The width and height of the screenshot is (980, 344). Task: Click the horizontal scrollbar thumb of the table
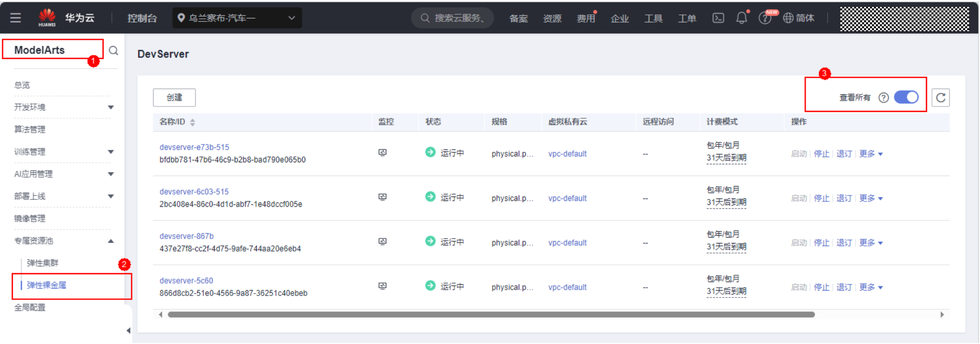click(491, 314)
